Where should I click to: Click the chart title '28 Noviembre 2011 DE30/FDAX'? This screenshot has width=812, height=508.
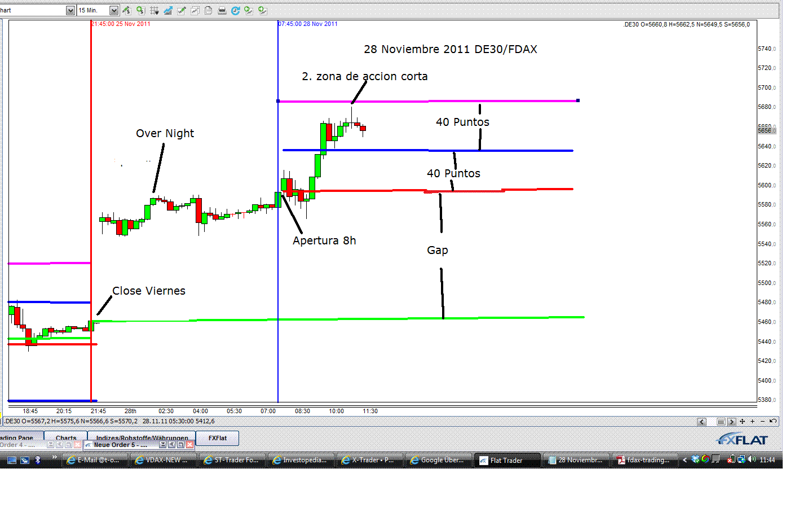point(451,49)
